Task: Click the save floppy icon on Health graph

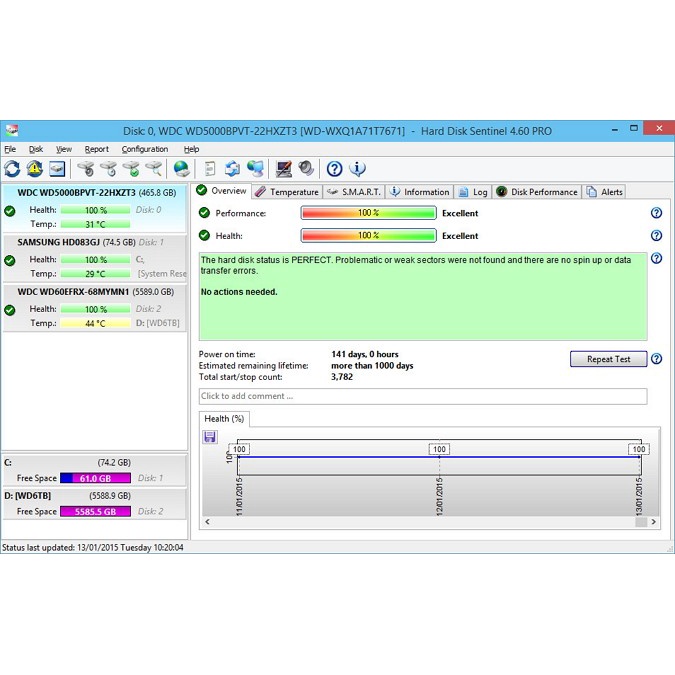Action: point(210,437)
